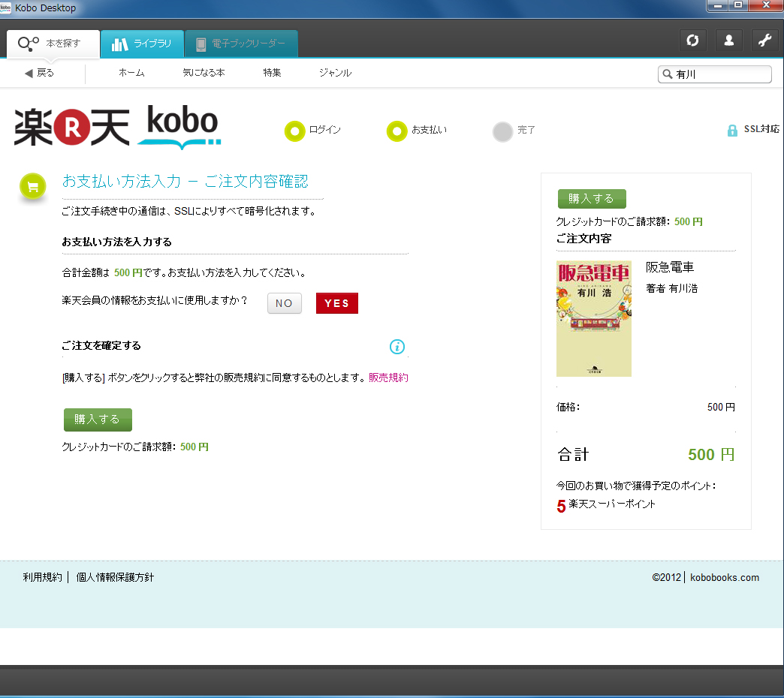Image resolution: width=784 pixels, height=698 pixels.
Task: Click the Rakuten kobo logo
Action: pos(118,127)
